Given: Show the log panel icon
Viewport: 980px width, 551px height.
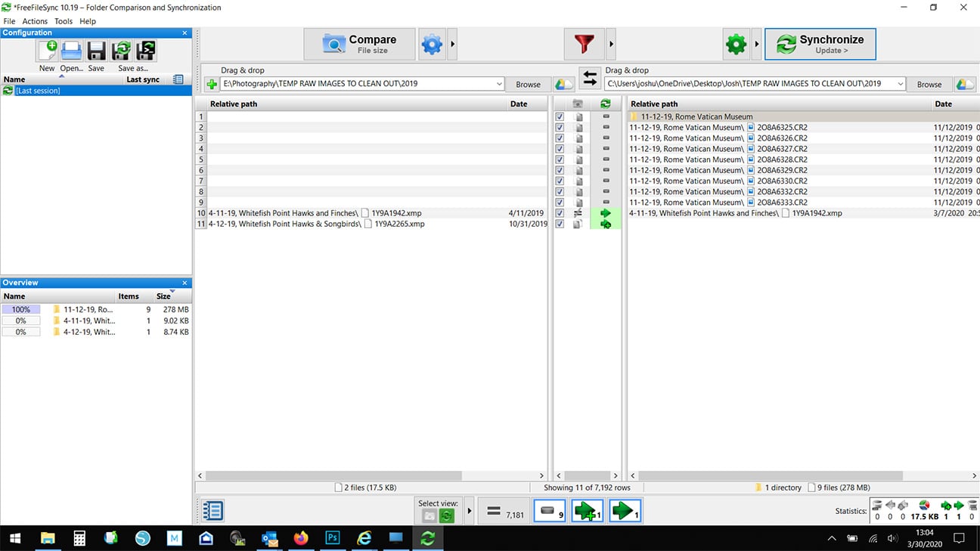Looking at the screenshot, I should coord(213,511).
